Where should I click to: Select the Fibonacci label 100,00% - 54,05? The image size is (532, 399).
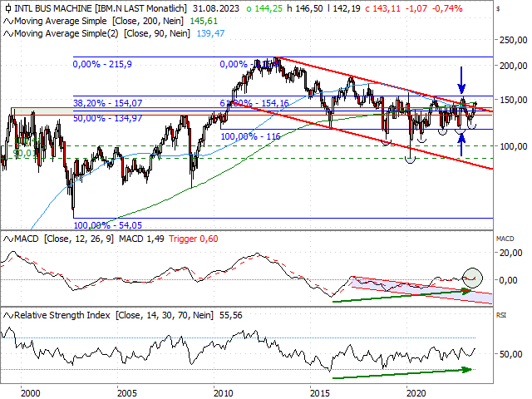point(107,225)
